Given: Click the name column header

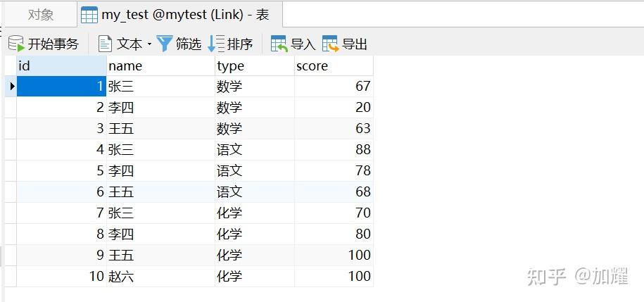Looking at the screenshot, I should pyautogui.click(x=160, y=65).
